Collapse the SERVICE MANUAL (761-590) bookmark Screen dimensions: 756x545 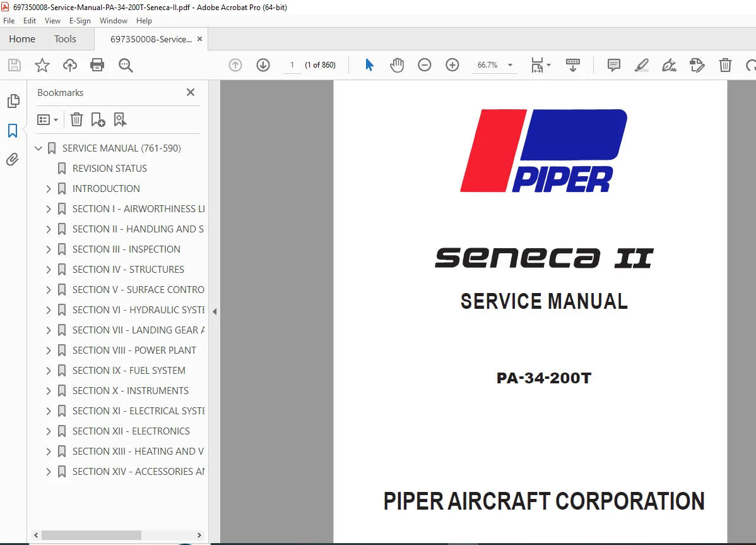(x=38, y=148)
